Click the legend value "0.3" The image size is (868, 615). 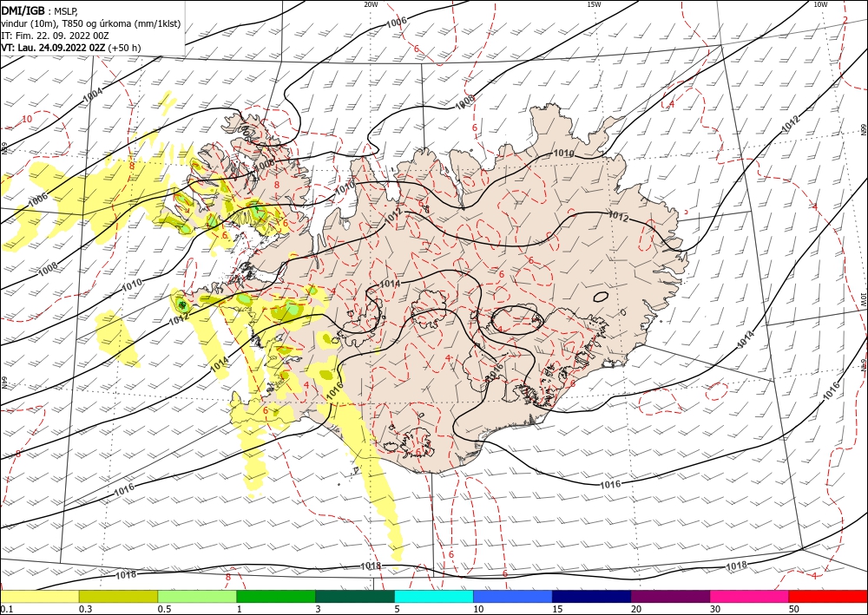pos(86,609)
